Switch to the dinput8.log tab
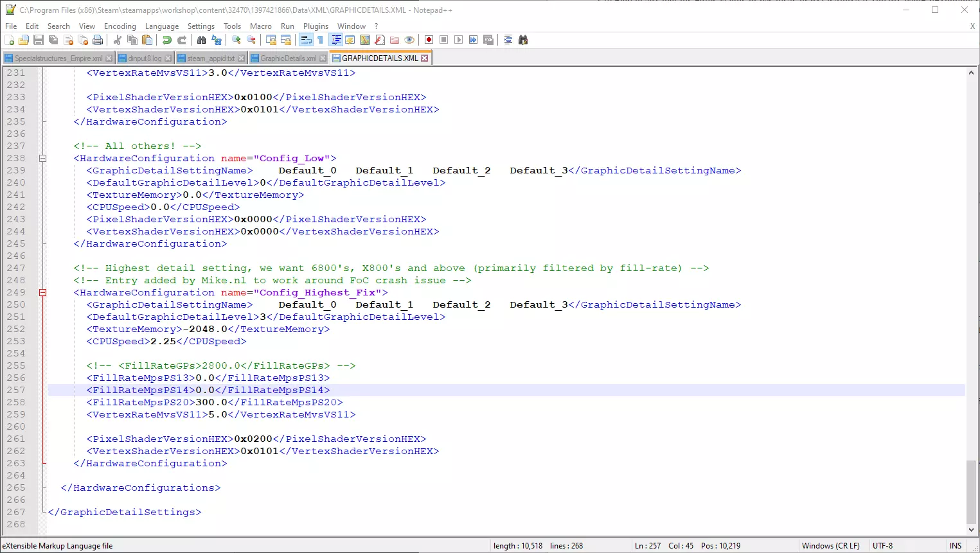The height and width of the screenshot is (553, 980). click(x=145, y=58)
